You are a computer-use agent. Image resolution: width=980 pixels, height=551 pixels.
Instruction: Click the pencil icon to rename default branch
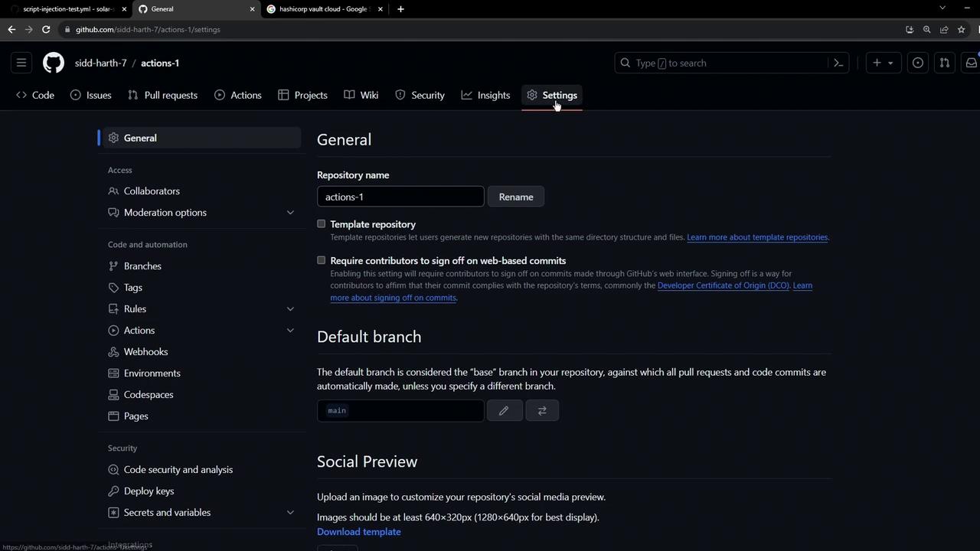(504, 410)
